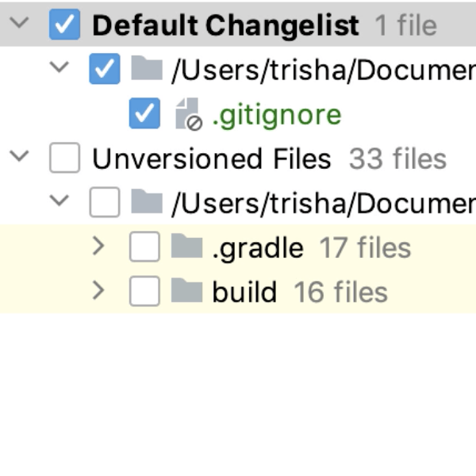Click the .gitignore file icon
The height and width of the screenshot is (476, 476).
tap(187, 115)
